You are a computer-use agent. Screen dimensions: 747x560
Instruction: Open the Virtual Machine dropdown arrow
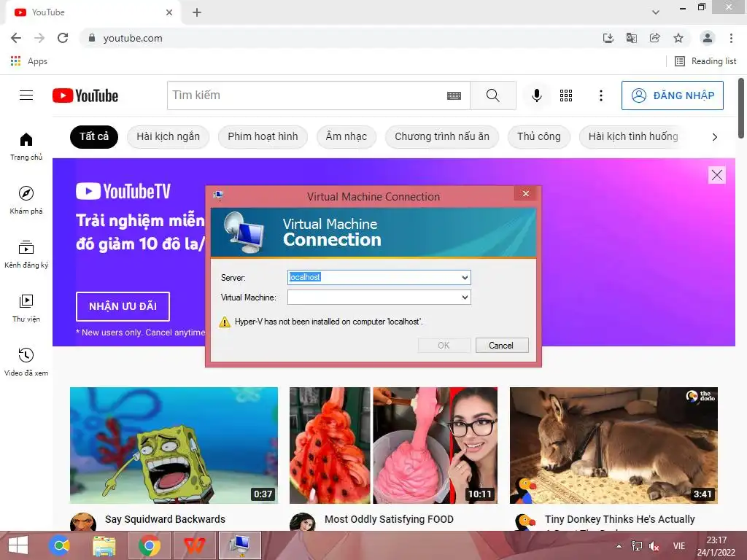pyautogui.click(x=465, y=297)
